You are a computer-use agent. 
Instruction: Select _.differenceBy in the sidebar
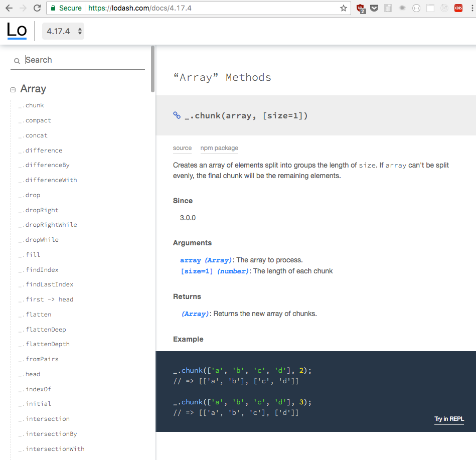coord(44,165)
